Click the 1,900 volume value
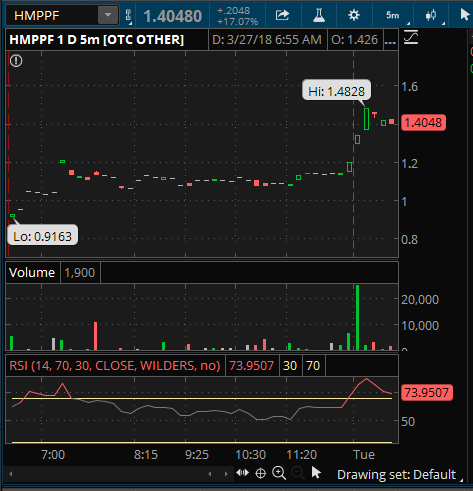The height and width of the screenshot is (491, 473). pyautogui.click(x=80, y=273)
